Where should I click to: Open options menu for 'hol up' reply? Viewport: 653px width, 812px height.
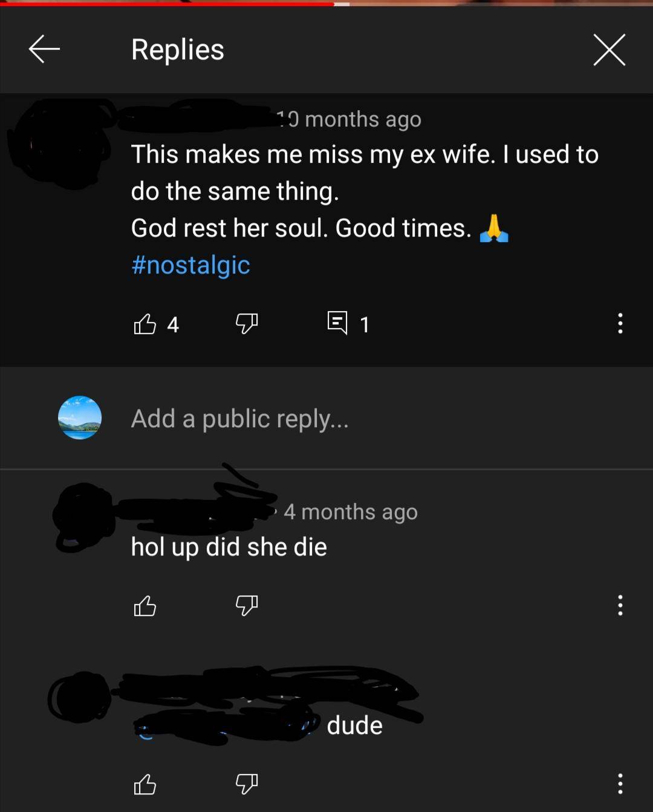pos(620,605)
